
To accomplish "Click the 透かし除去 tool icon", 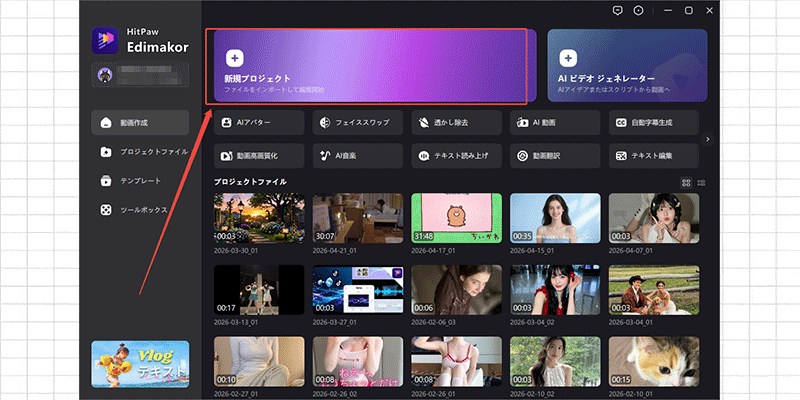I will pos(423,122).
